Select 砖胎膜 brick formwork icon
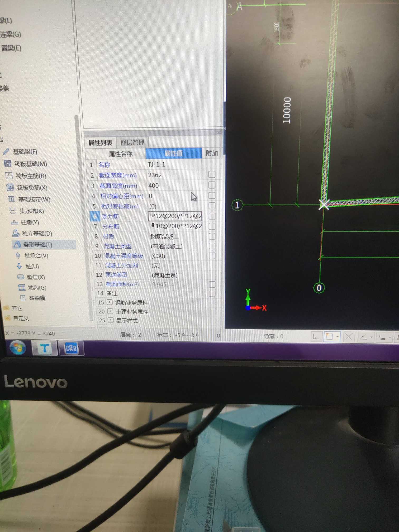The width and height of the screenshot is (399, 532). click(x=23, y=298)
